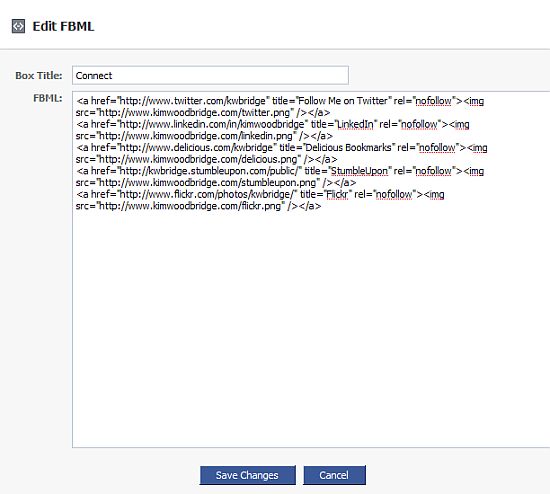
Task: Click the underlined word StumbleUpon in the code
Action: coord(359,171)
